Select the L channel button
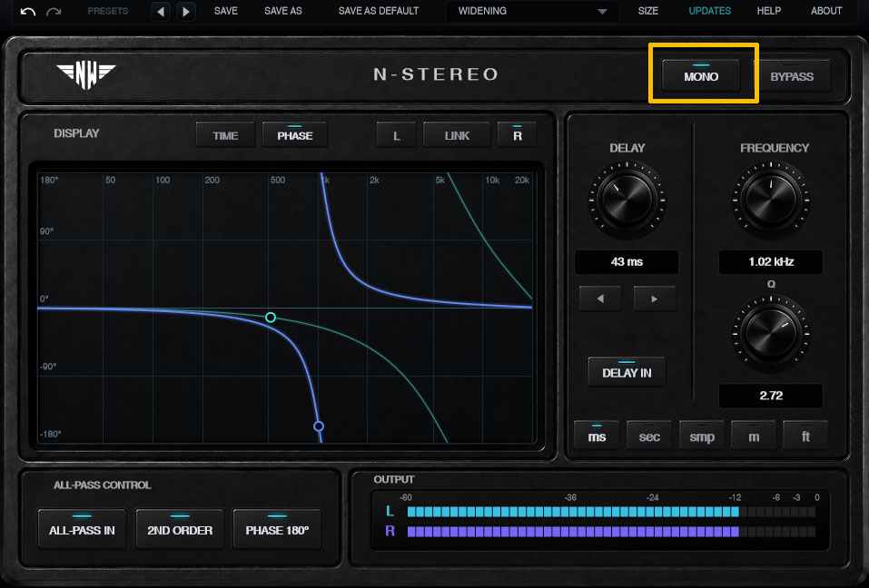 tap(396, 135)
